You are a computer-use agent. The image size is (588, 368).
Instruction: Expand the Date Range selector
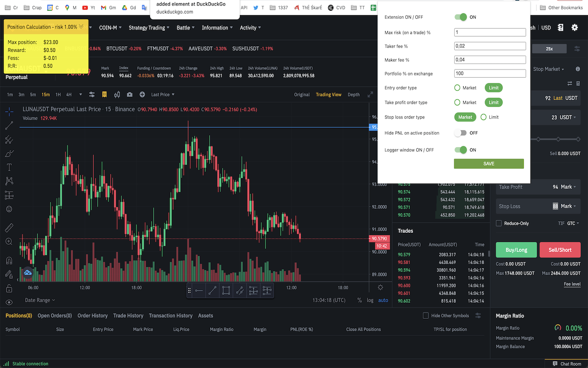click(x=40, y=300)
